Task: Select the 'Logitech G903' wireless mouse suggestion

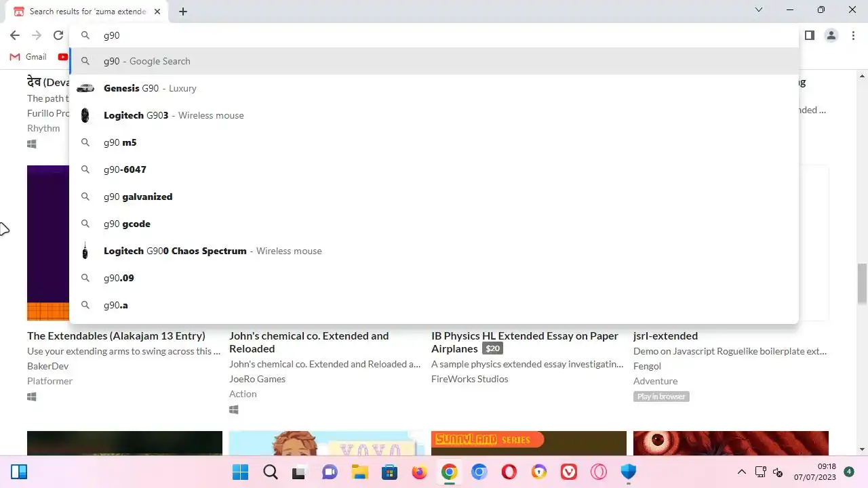Action: point(434,115)
